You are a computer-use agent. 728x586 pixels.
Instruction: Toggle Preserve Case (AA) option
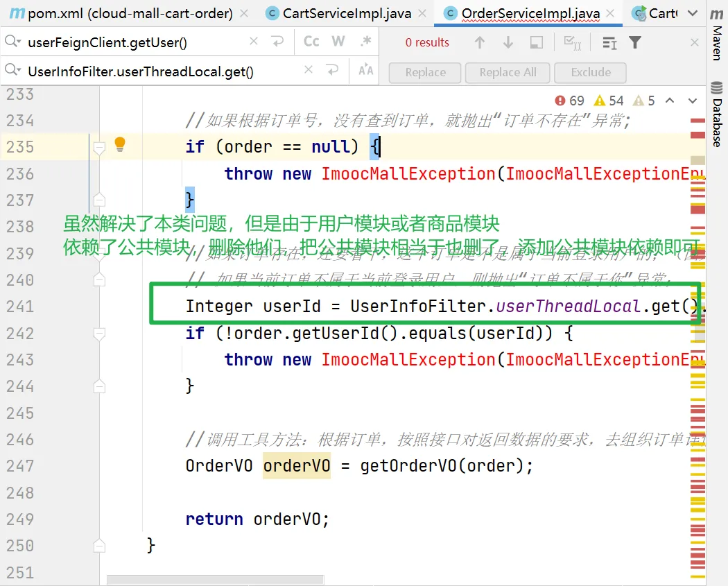(x=366, y=70)
